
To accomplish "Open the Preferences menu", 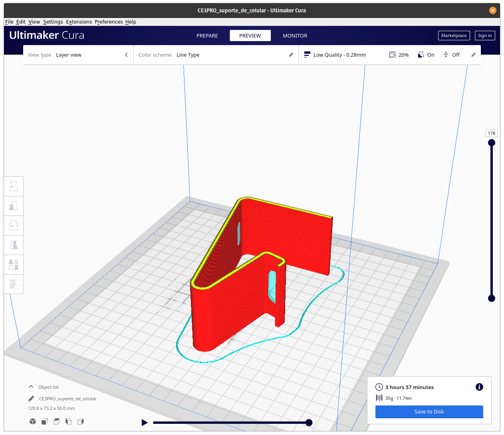I will [109, 22].
